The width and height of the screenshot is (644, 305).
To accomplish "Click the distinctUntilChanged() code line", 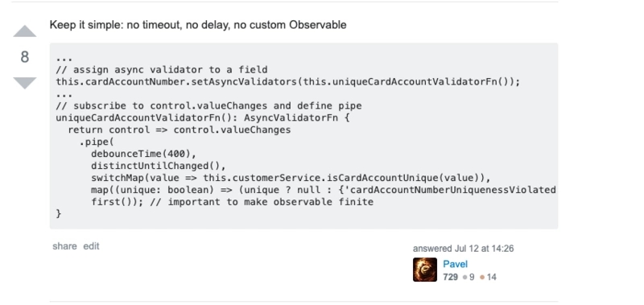I will coord(159,166).
